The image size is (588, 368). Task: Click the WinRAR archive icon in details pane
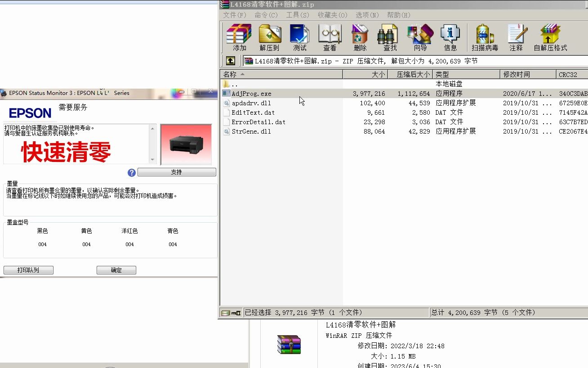(x=289, y=345)
